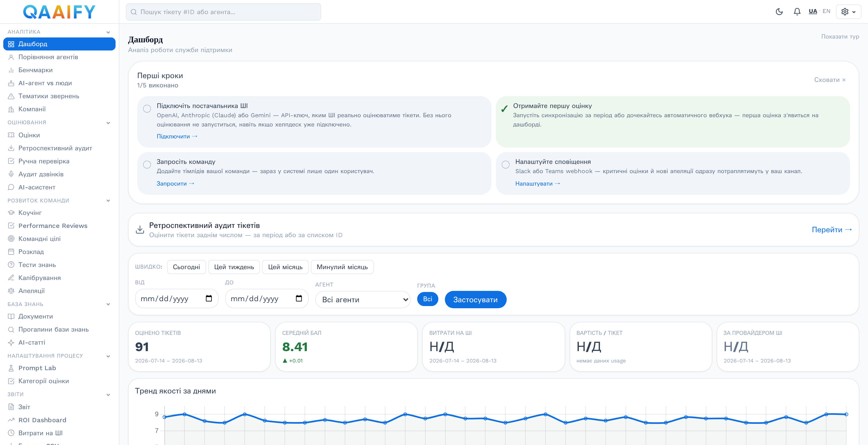Click the Документи book icon
This screenshot has height=445, width=868.
[x=11, y=317]
